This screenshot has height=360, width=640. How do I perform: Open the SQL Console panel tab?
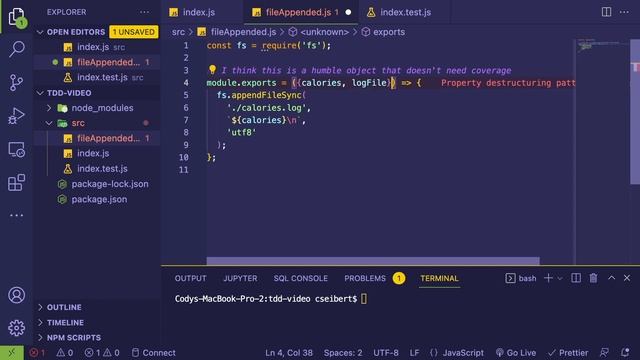point(300,278)
